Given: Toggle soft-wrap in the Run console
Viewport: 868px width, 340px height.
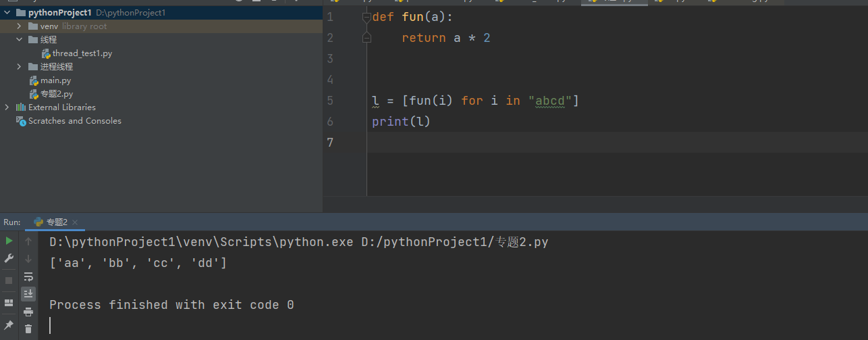Looking at the screenshot, I should click(28, 276).
